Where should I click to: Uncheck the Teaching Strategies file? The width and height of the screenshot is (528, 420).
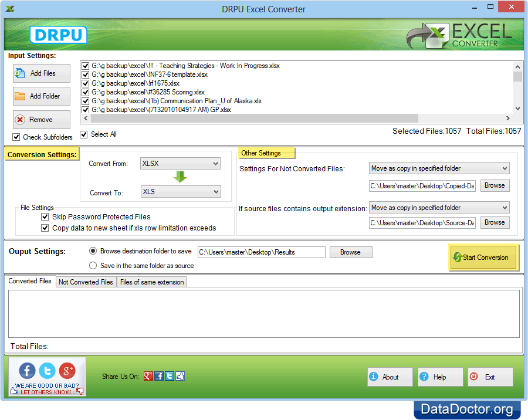pyautogui.click(x=86, y=66)
